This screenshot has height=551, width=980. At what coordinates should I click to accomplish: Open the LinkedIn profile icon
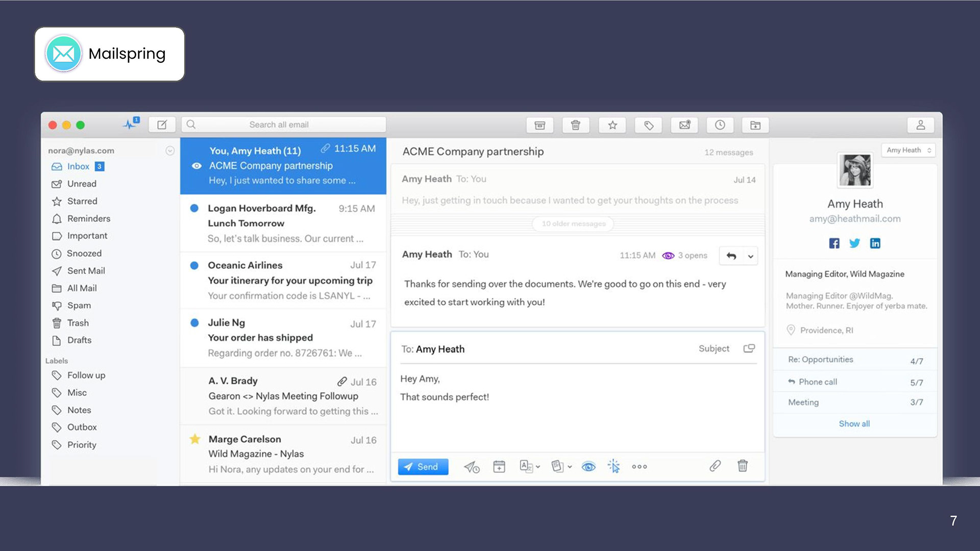tap(875, 243)
